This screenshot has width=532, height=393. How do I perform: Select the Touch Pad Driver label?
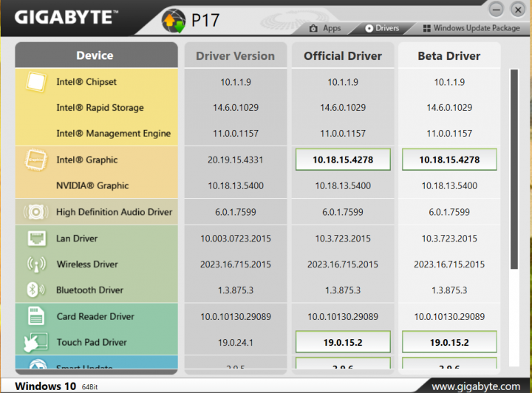[x=92, y=342]
